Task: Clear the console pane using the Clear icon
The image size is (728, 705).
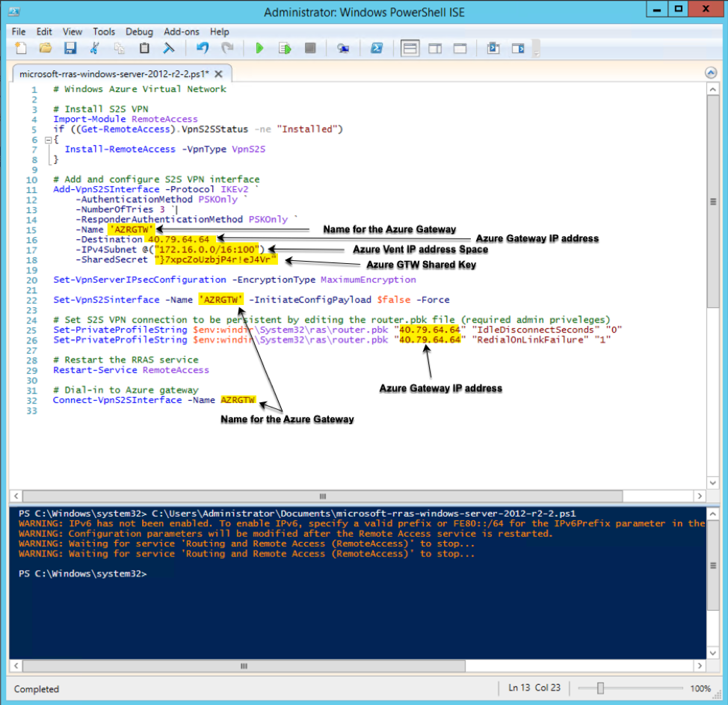Action: point(169,49)
